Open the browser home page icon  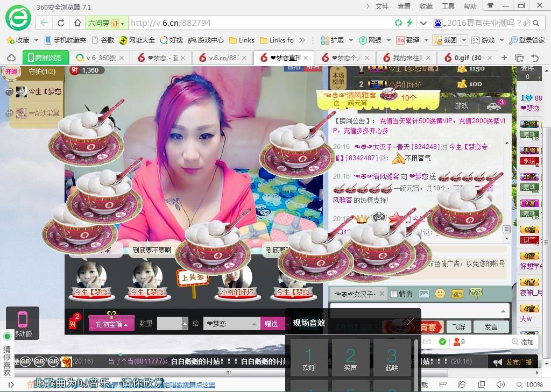(x=77, y=23)
